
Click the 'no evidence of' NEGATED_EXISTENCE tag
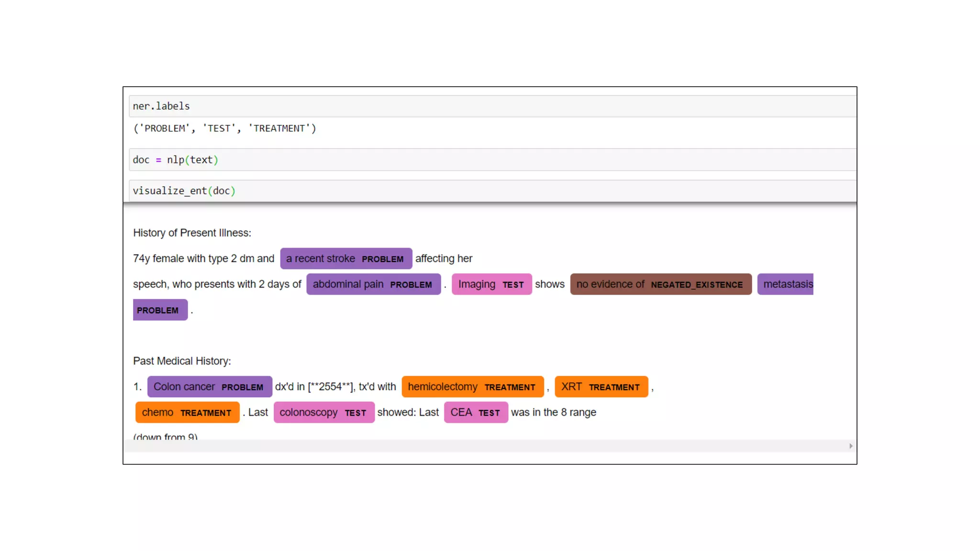(660, 285)
